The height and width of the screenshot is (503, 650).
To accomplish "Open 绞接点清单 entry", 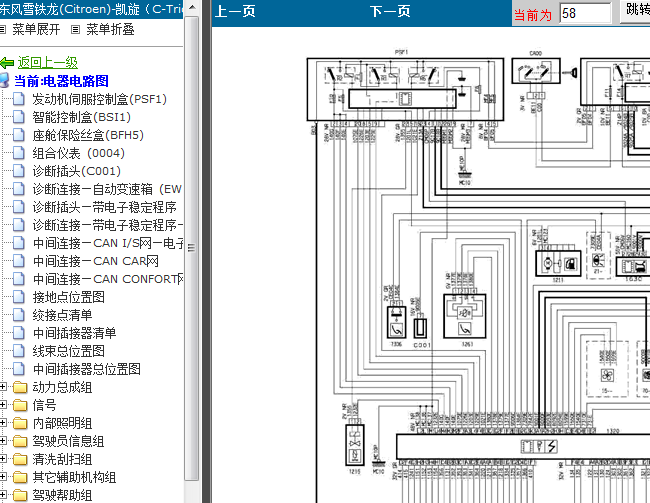I will click(62, 315).
